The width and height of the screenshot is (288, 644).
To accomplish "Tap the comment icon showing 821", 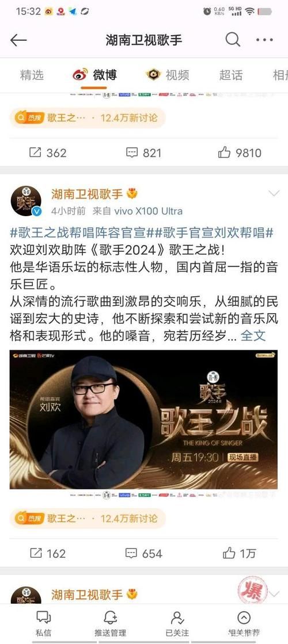I will click(x=143, y=153).
